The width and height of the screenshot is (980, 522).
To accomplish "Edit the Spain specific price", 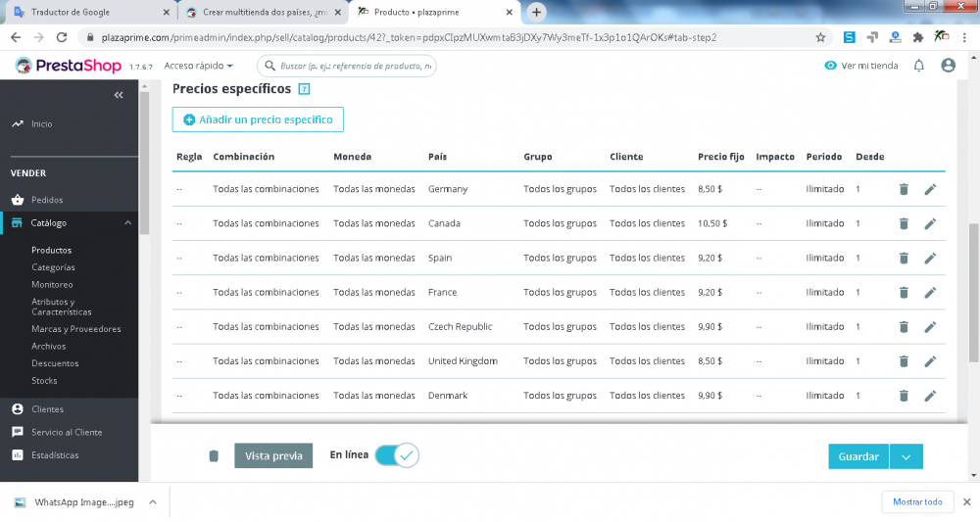I will pos(930,258).
